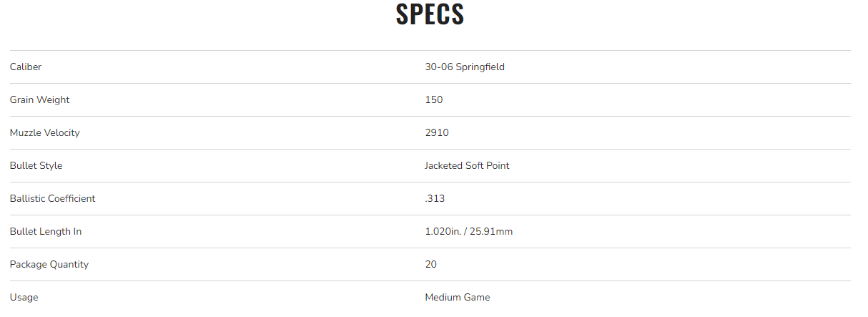The image size is (868, 317).
Task: Click the SPECS heading
Action: pyautogui.click(x=430, y=15)
